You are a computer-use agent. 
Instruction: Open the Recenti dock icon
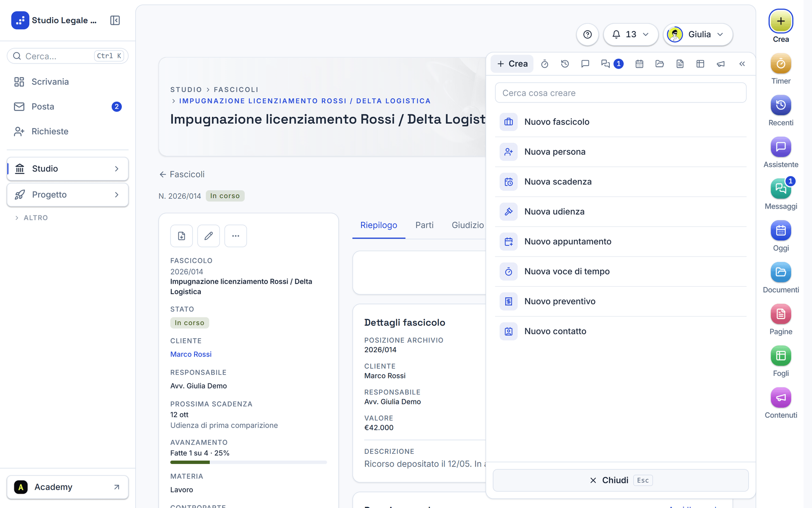[x=781, y=105]
